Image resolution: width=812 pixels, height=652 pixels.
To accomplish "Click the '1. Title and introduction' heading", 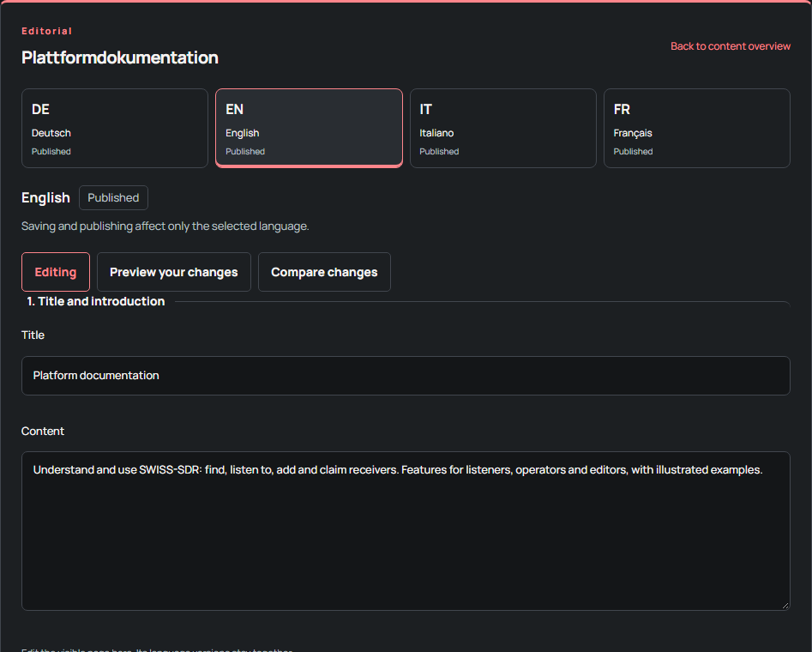I will coord(96,301).
